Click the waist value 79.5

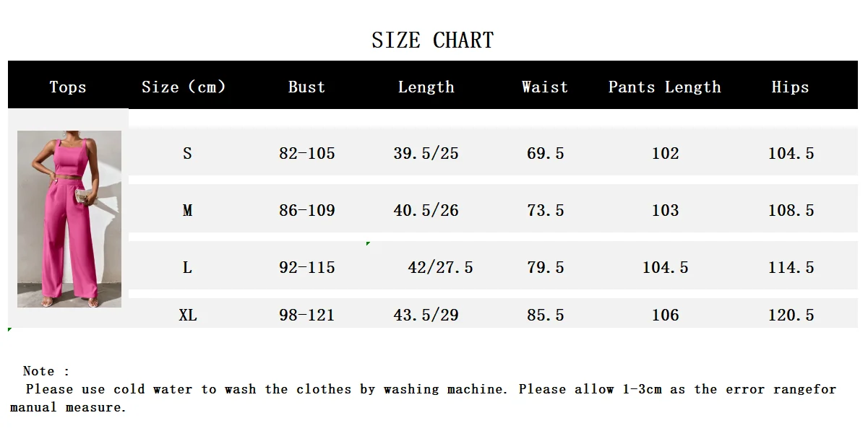coord(545,267)
